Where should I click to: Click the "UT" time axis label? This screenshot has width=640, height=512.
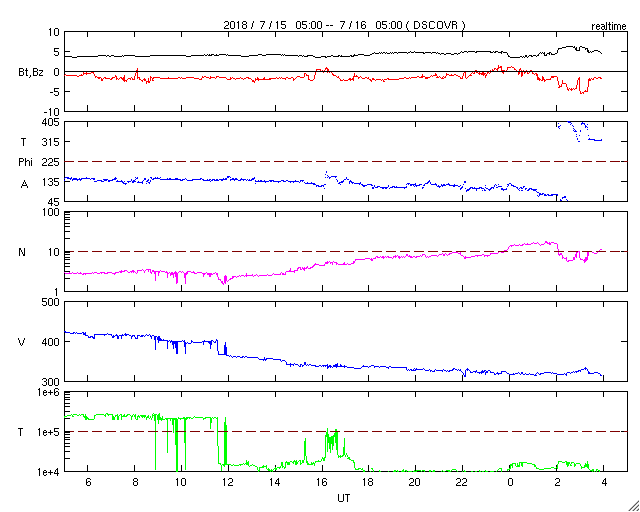pos(344,498)
